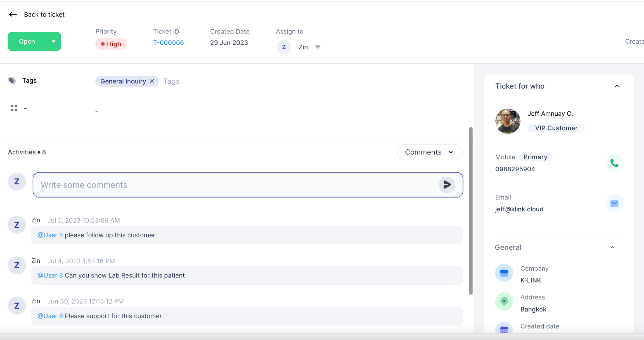Remove the General Inquiry tag
This screenshot has width=644, height=340.
click(152, 81)
